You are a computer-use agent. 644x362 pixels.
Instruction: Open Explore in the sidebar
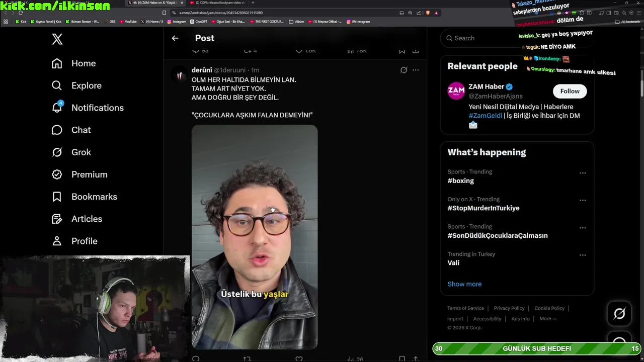pos(76,85)
